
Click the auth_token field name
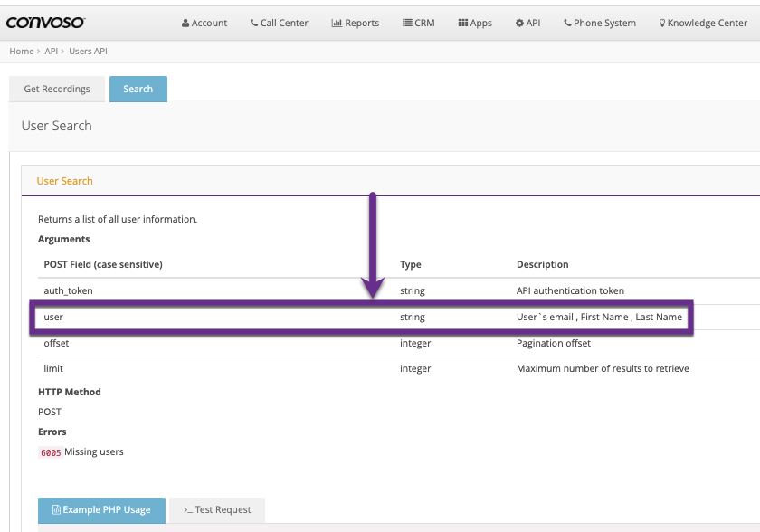(x=68, y=290)
